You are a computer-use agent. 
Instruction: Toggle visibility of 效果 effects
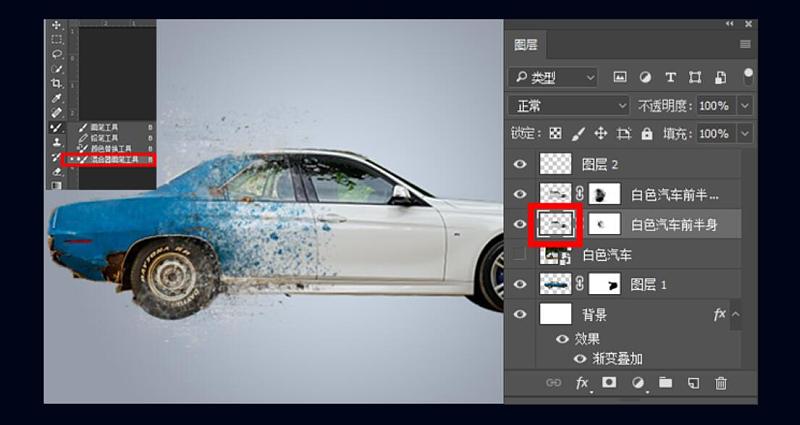(563, 339)
